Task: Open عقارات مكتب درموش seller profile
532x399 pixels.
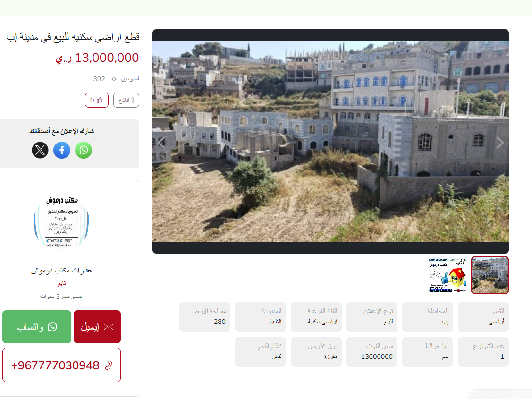Action: click(61, 271)
